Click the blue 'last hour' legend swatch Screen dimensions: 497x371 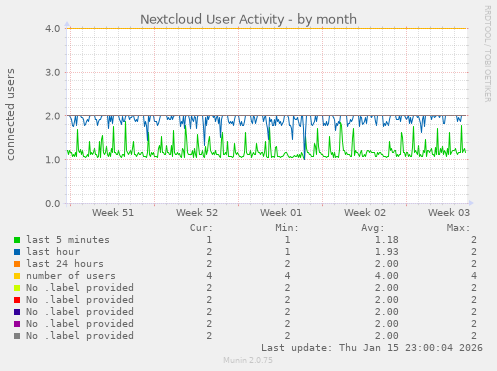tap(17, 252)
